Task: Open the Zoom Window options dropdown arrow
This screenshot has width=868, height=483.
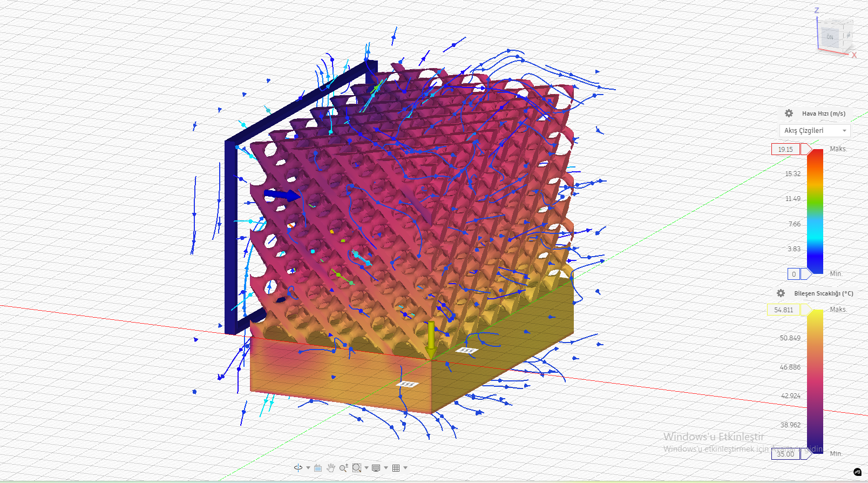Action: (367, 468)
